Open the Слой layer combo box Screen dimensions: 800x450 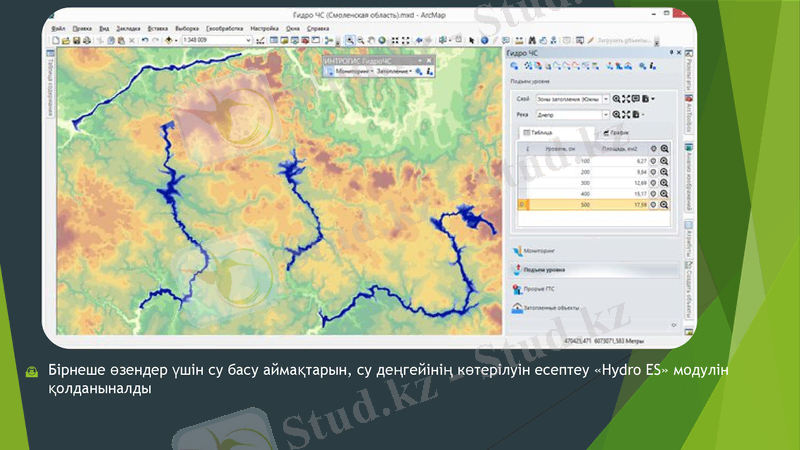[x=572, y=99]
